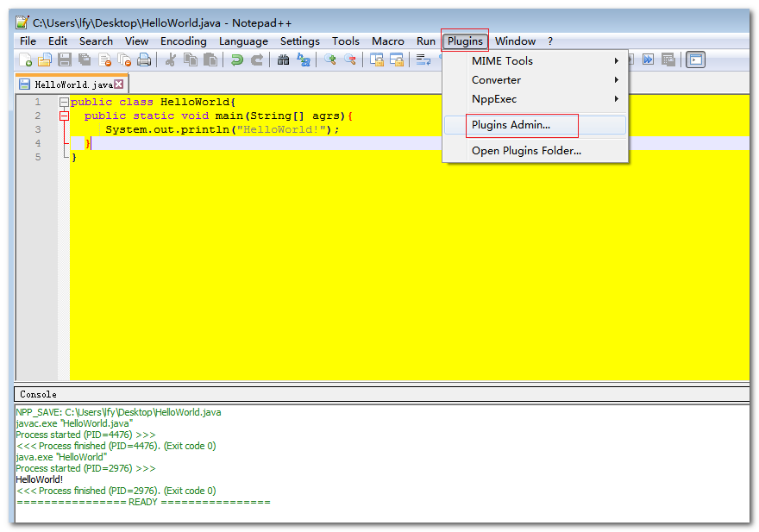Click the Synchronize Horizontal Scrolling icon
The height and width of the screenshot is (532, 759).
397,60
